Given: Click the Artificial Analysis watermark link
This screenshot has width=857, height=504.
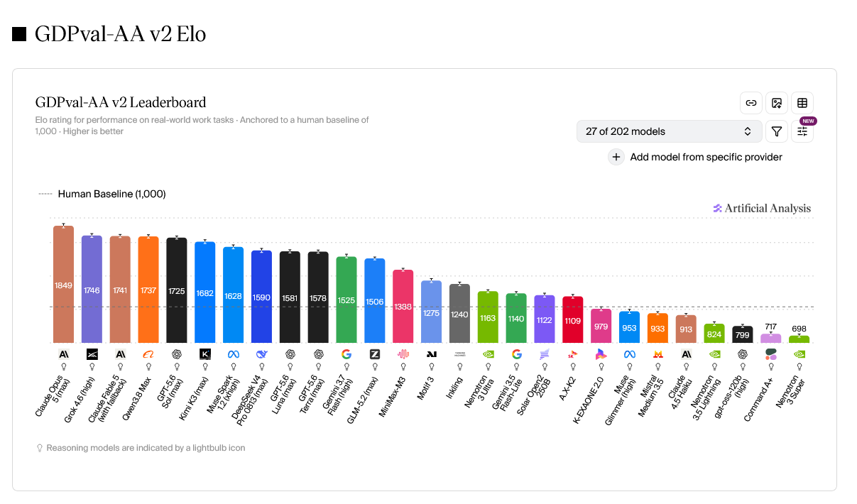Looking at the screenshot, I should point(762,208).
